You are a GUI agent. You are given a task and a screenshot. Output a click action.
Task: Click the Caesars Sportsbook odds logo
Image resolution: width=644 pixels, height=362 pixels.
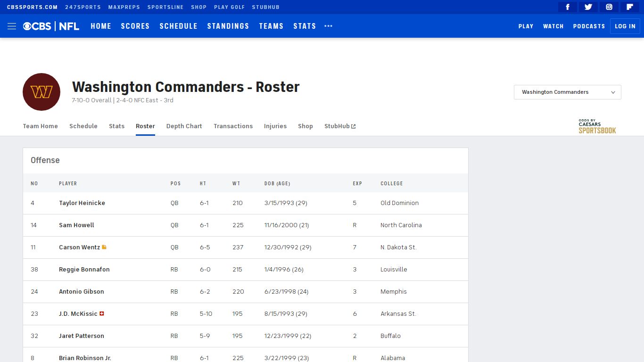tap(597, 126)
